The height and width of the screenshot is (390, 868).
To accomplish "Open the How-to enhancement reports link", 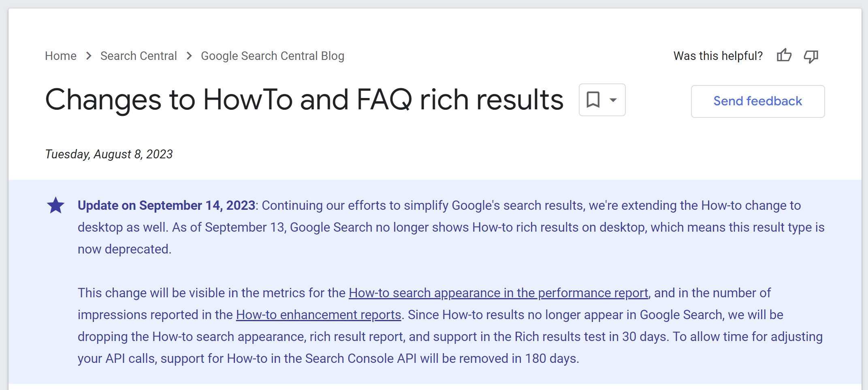I will pyautogui.click(x=318, y=314).
